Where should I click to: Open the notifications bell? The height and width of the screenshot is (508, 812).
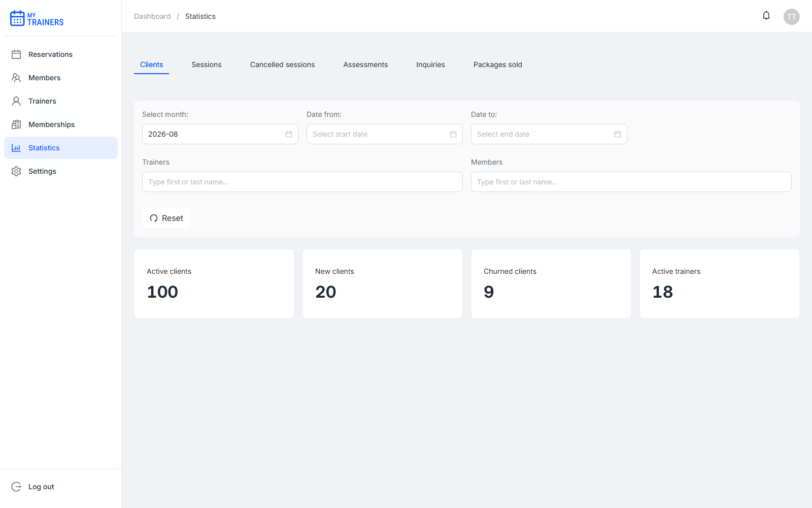pos(766,16)
